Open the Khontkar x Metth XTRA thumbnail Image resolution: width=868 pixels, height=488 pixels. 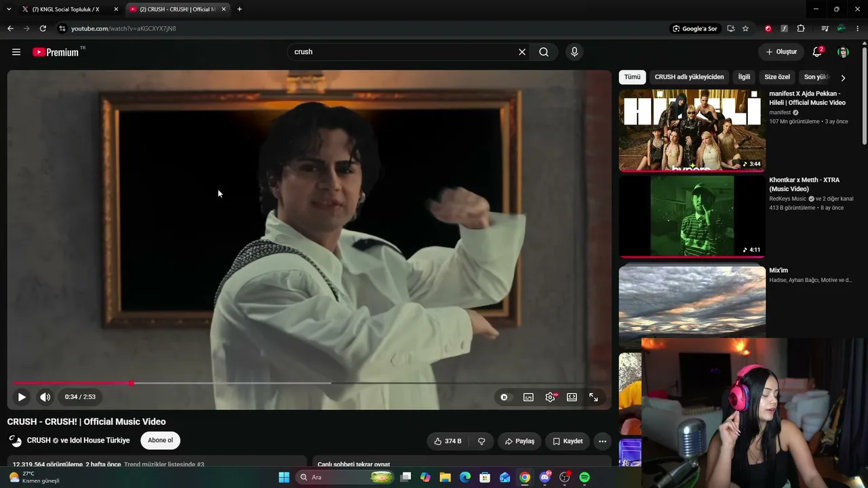692,216
